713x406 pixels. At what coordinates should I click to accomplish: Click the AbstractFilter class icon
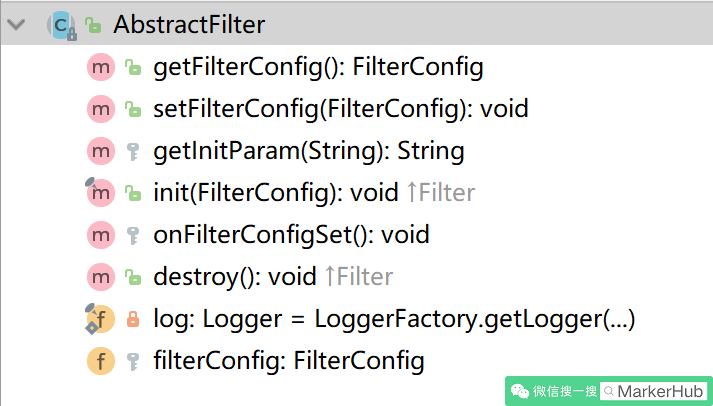pyautogui.click(x=61, y=25)
